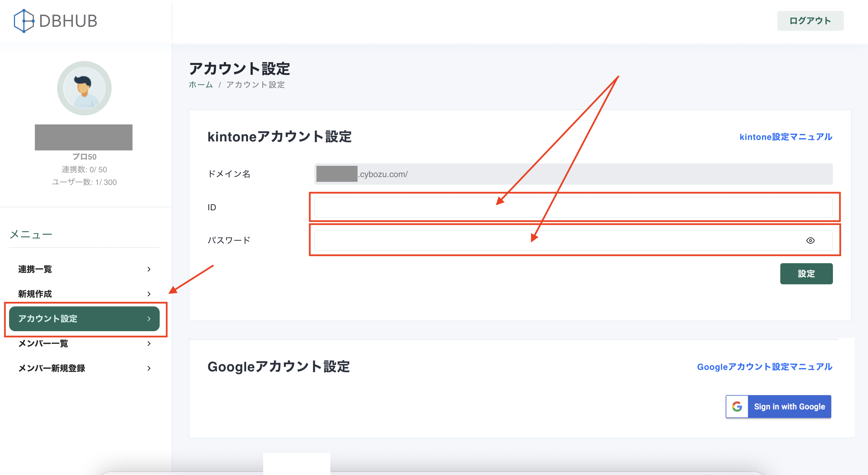The image size is (868, 475).
Task: Select アカウント設定 in the sidebar menu
Action: (x=48, y=318)
